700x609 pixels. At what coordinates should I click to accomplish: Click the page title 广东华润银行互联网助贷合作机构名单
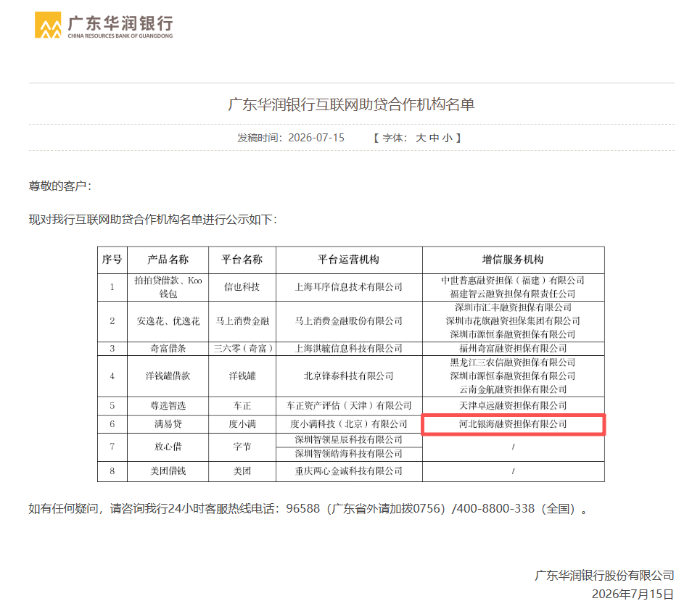click(x=351, y=104)
